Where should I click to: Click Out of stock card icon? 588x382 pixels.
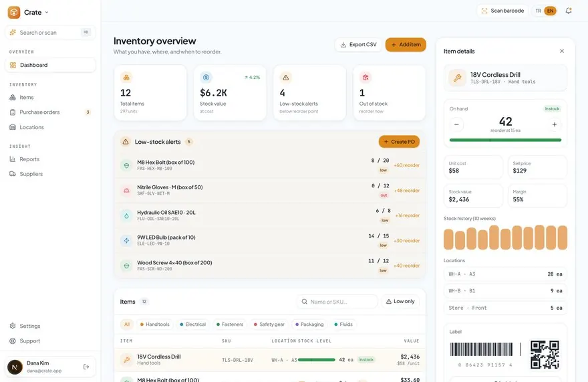point(365,78)
